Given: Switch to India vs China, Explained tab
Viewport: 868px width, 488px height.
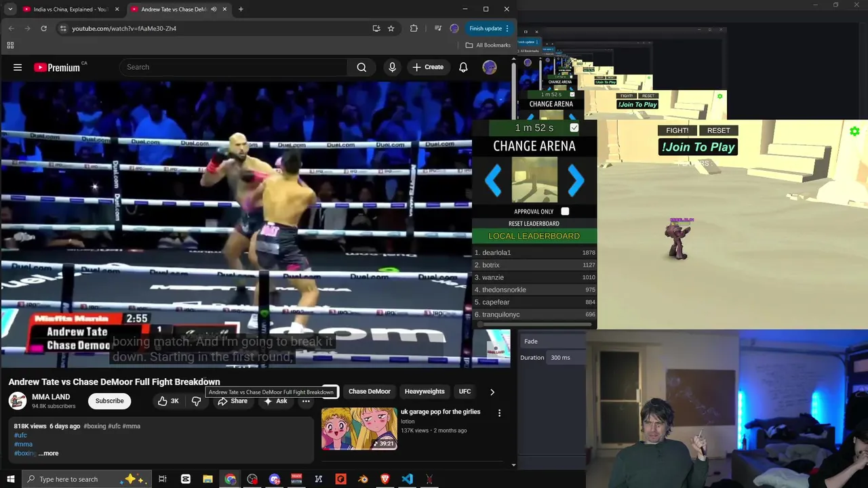Looking at the screenshot, I should coord(71,9).
